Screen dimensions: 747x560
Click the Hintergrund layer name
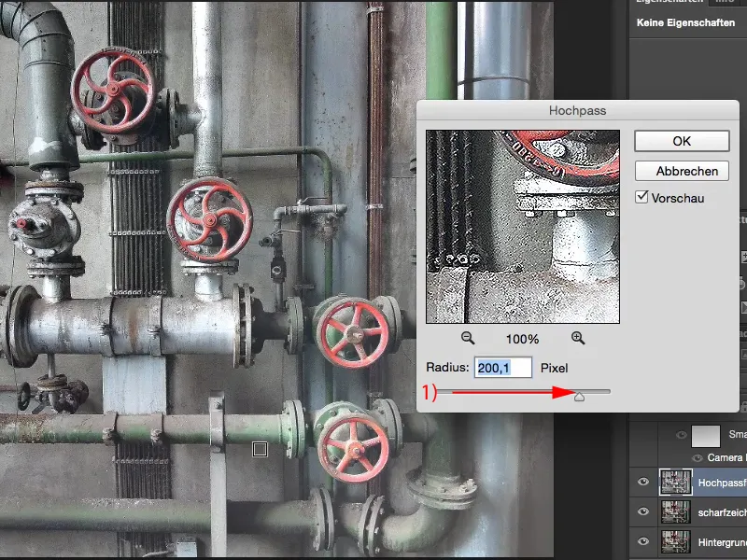click(722, 542)
